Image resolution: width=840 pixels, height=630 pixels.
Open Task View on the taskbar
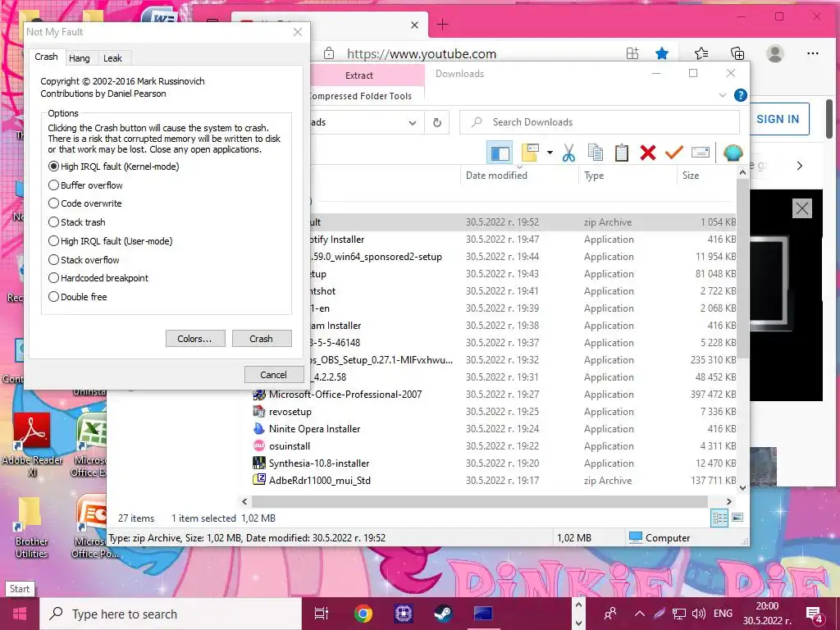point(322,614)
